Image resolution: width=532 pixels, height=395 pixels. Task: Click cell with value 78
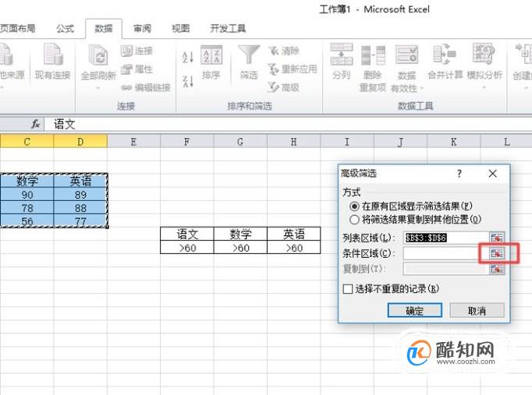pos(27,208)
